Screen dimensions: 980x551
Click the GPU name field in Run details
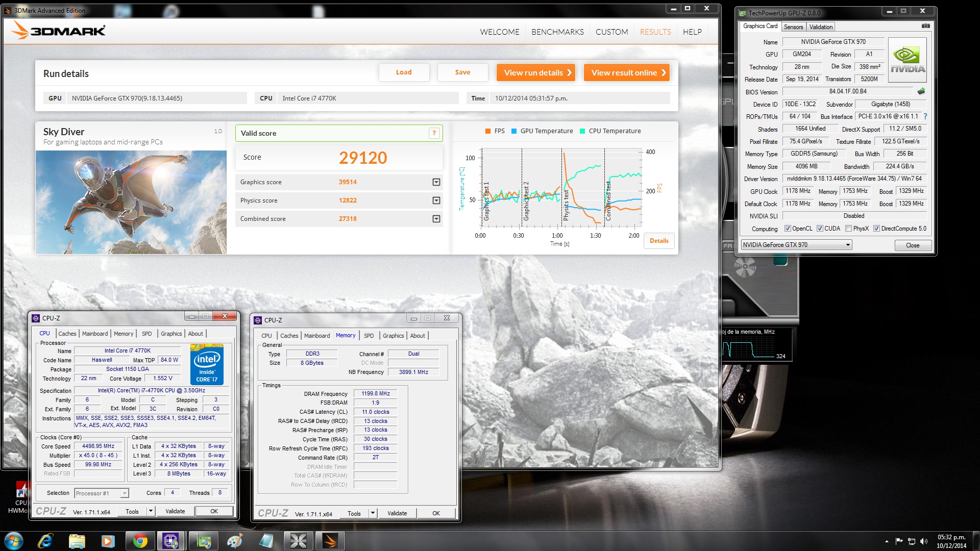(x=157, y=98)
